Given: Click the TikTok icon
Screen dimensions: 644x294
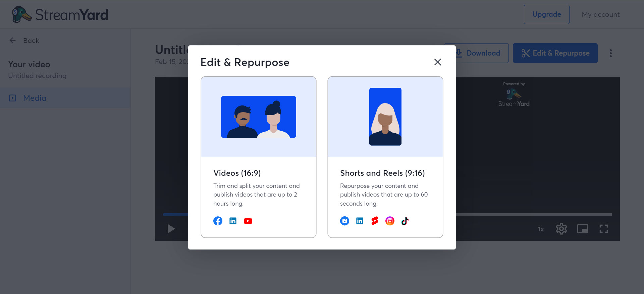Looking at the screenshot, I should click(405, 221).
